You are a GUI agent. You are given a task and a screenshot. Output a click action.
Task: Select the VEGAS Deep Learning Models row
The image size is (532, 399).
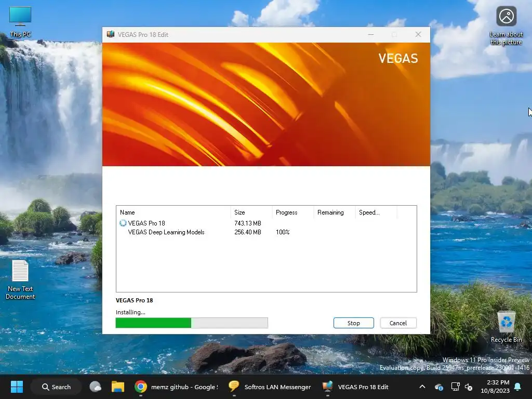point(266,232)
